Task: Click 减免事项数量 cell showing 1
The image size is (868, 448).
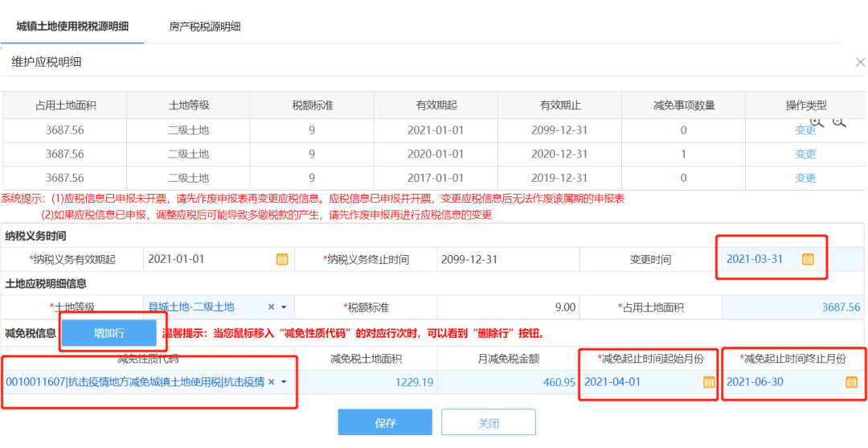Action: (684, 154)
